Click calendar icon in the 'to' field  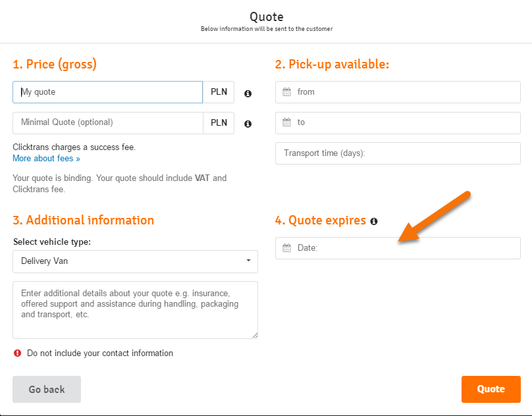click(x=286, y=122)
